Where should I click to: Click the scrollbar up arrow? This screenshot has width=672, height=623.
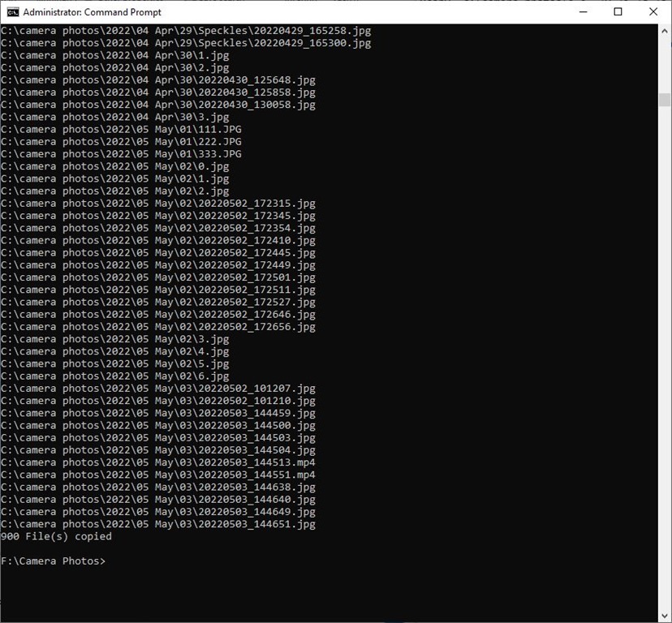pyautogui.click(x=664, y=31)
